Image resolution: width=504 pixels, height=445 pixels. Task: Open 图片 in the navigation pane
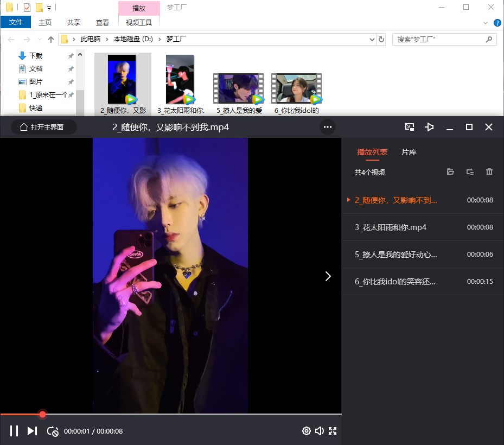coord(36,81)
